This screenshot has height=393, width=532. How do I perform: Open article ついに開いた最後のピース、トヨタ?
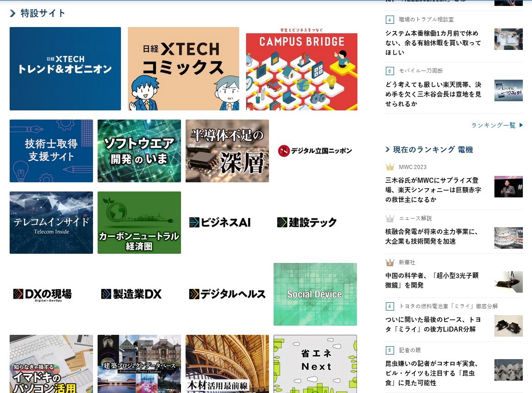[433, 324]
